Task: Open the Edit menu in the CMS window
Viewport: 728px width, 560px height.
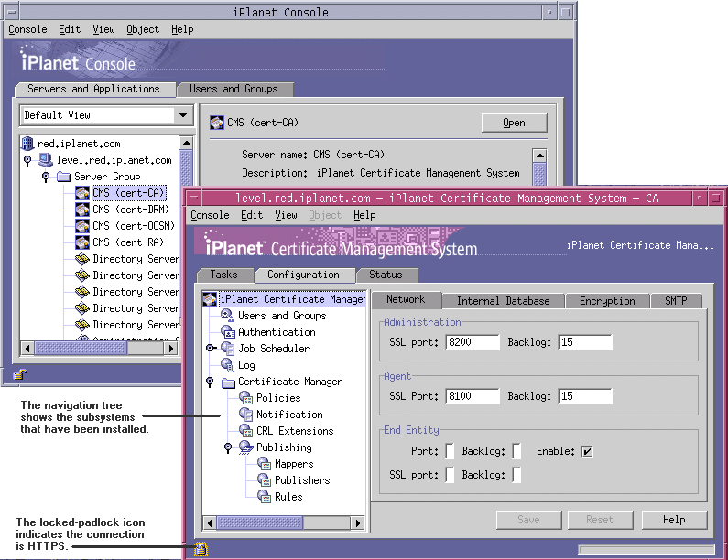Action: point(252,215)
